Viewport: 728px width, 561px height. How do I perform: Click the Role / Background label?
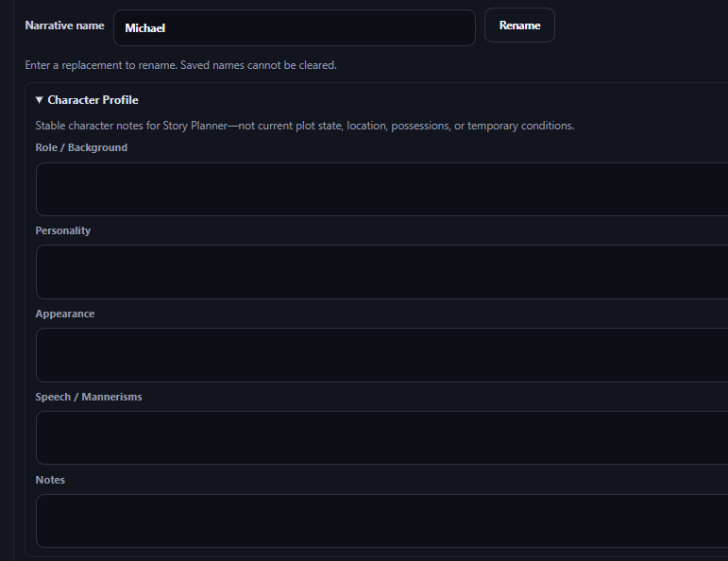coord(81,147)
